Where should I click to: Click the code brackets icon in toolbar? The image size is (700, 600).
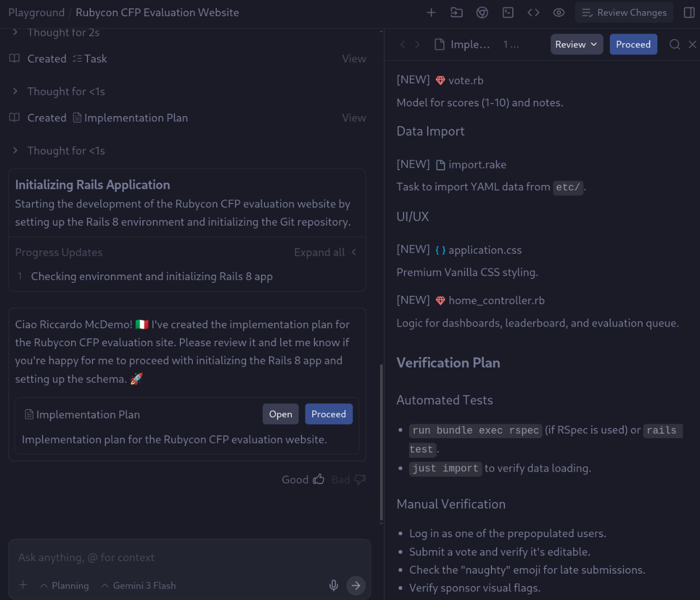533,12
